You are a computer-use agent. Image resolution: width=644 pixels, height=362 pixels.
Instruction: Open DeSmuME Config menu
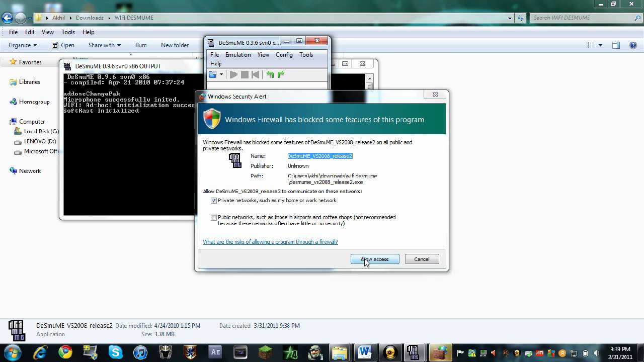[x=284, y=55]
